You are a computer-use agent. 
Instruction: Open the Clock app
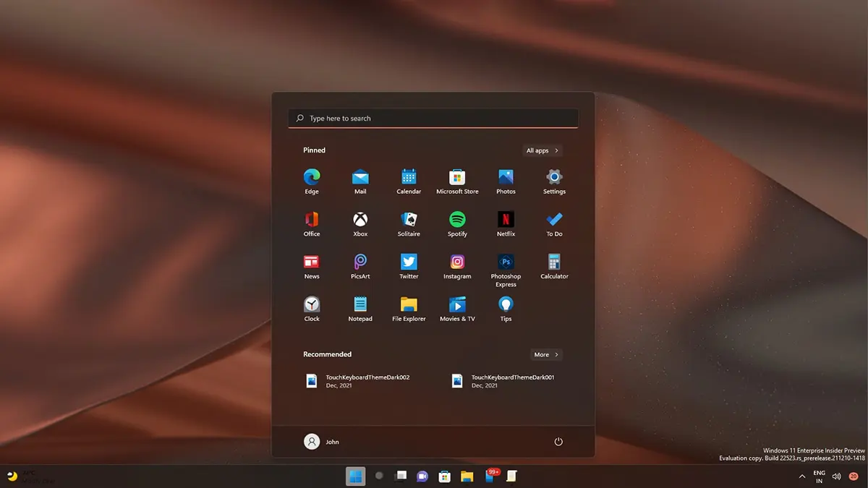pyautogui.click(x=312, y=309)
